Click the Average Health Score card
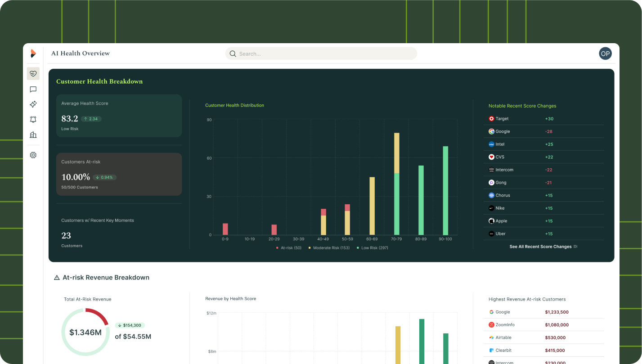 (x=119, y=116)
